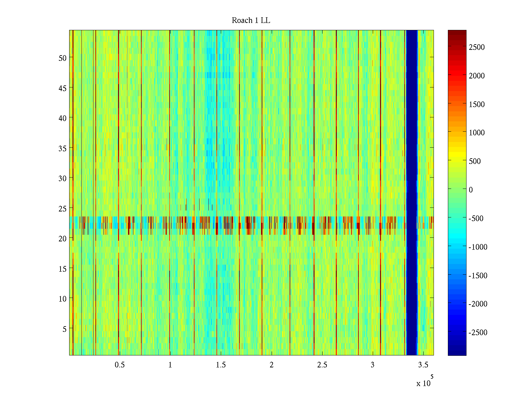Image resolution: width=532 pixels, height=399 pixels.
Task: Pick the dark red top of colorbar
Action: tap(457, 33)
